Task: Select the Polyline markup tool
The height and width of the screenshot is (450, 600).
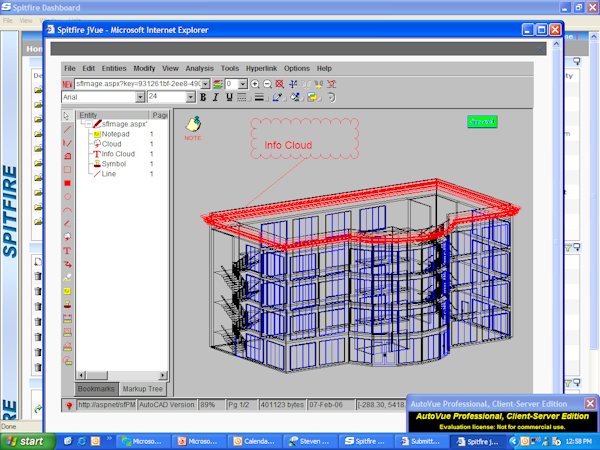Action: 67,143
